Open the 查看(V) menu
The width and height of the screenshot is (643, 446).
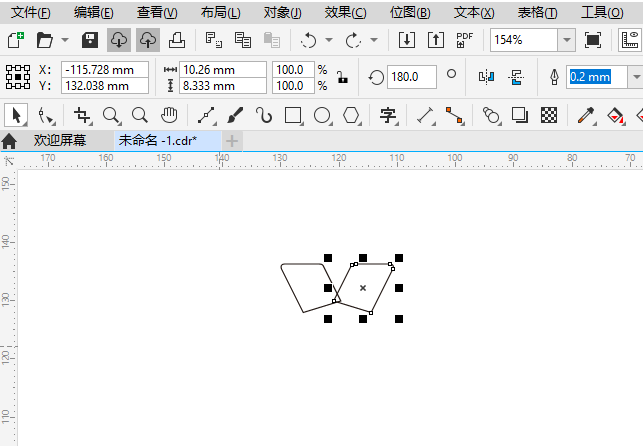pyautogui.click(x=157, y=13)
